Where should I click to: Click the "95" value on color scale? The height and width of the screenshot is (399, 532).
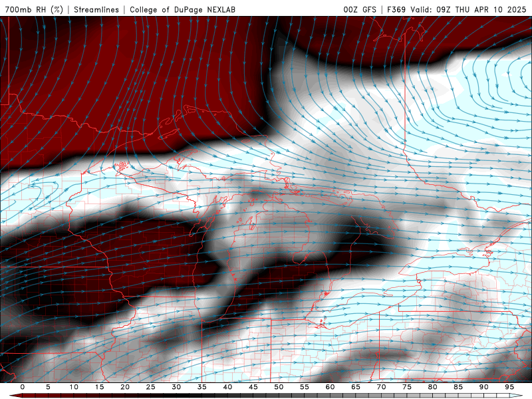(x=509, y=387)
